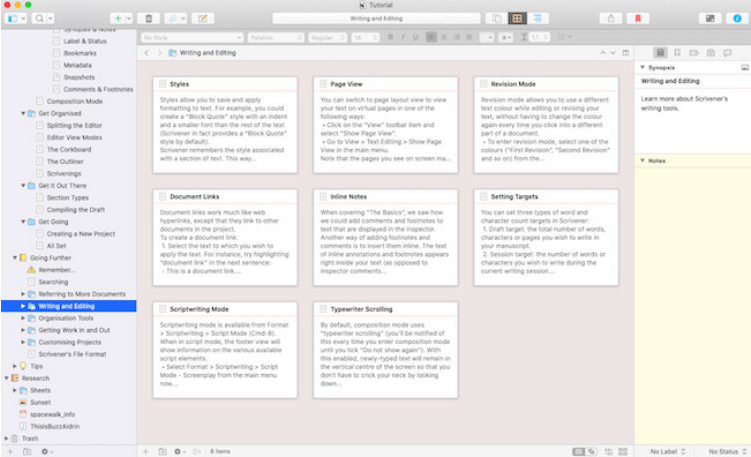Click the Quick Reference edit icon
This screenshot has width=751, height=457.
tap(203, 18)
